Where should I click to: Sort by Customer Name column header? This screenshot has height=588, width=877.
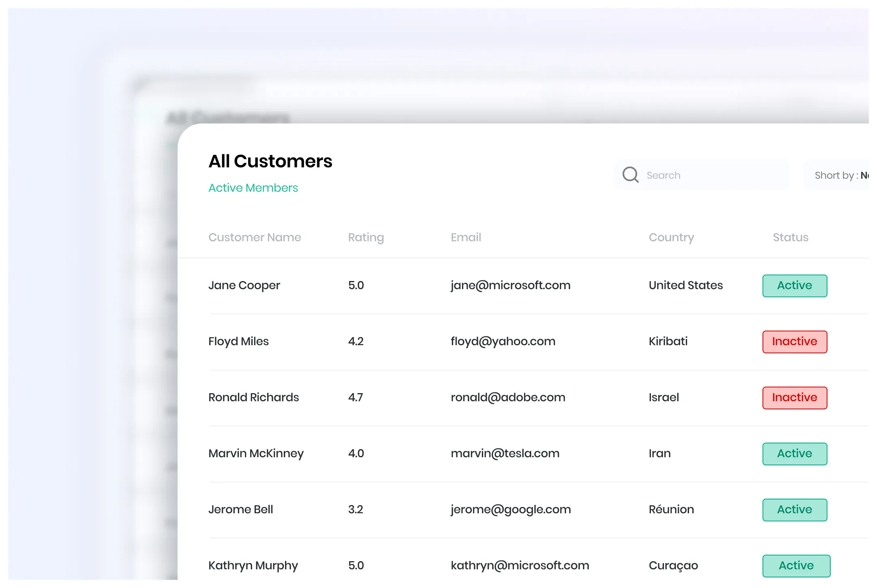point(255,237)
